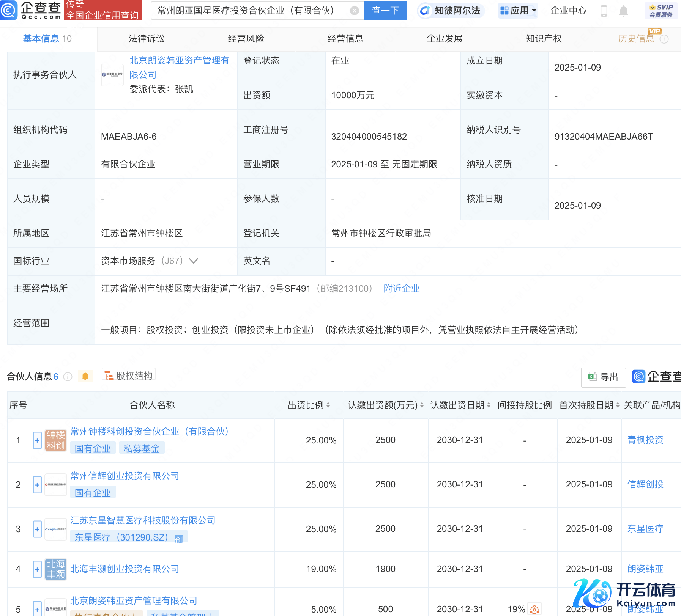Expand row 2 常州信辉创业投资 details

point(37,485)
